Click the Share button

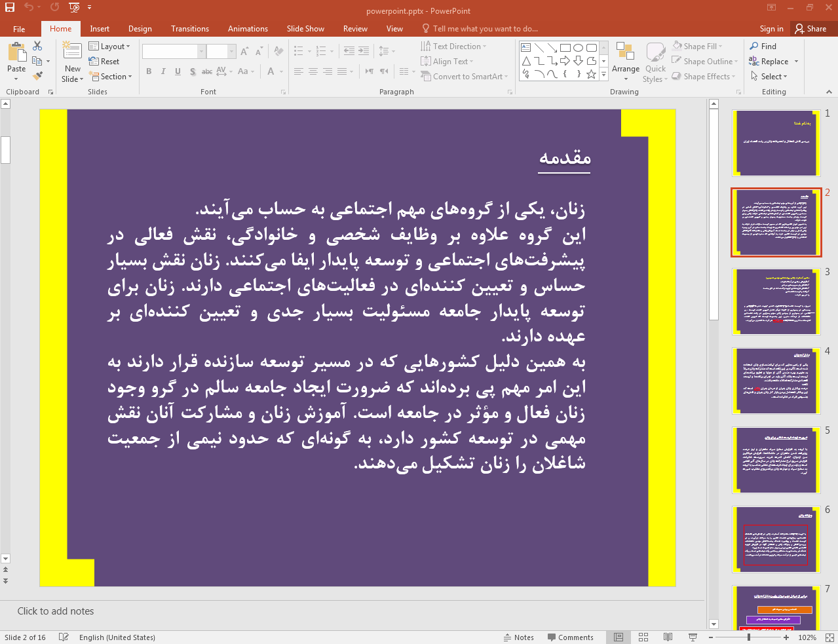click(x=810, y=29)
